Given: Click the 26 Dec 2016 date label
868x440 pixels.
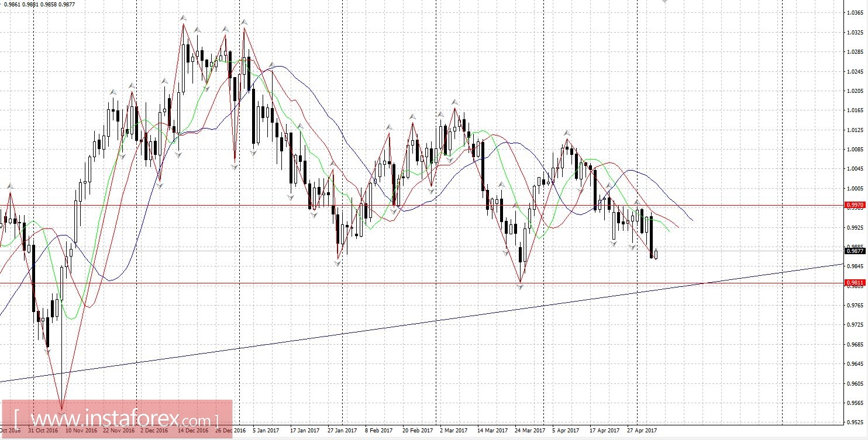Looking at the screenshot, I should tap(230, 431).
